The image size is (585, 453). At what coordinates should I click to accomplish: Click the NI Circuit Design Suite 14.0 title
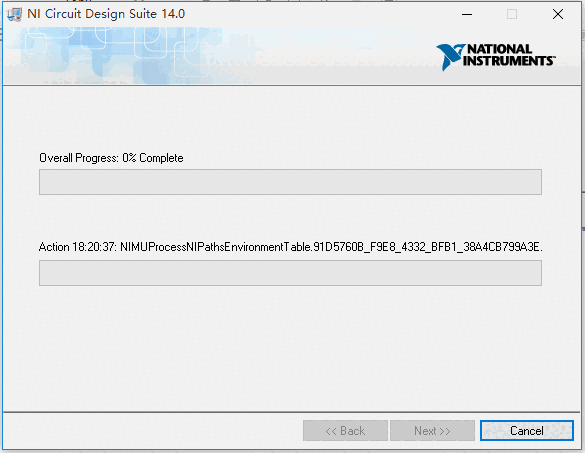tap(106, 14)
